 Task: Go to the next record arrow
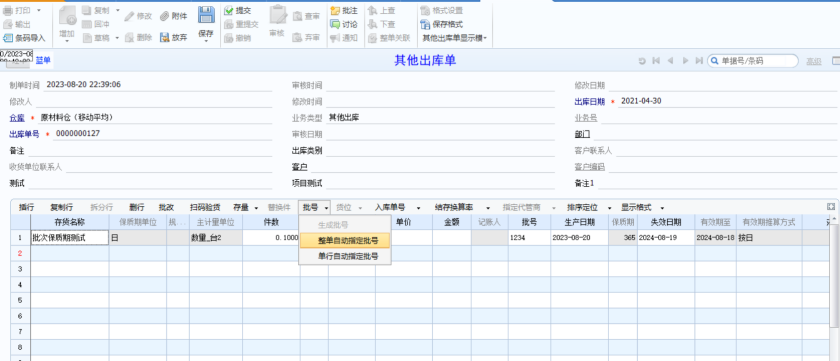(685, 61)
